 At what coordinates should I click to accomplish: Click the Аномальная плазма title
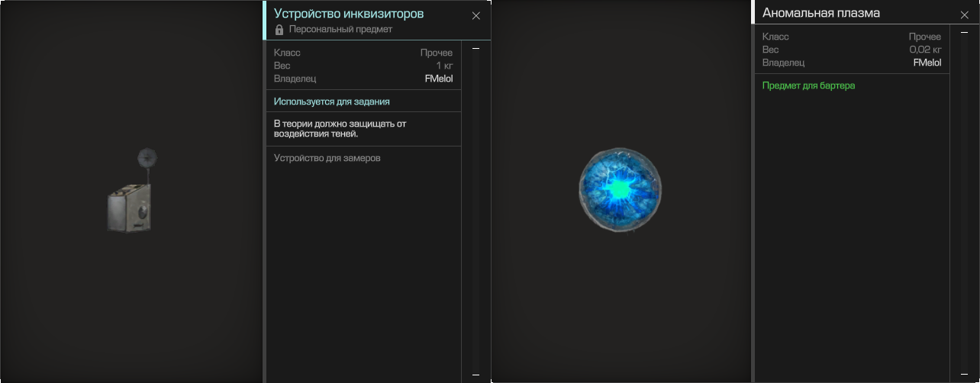click(821, 13)
